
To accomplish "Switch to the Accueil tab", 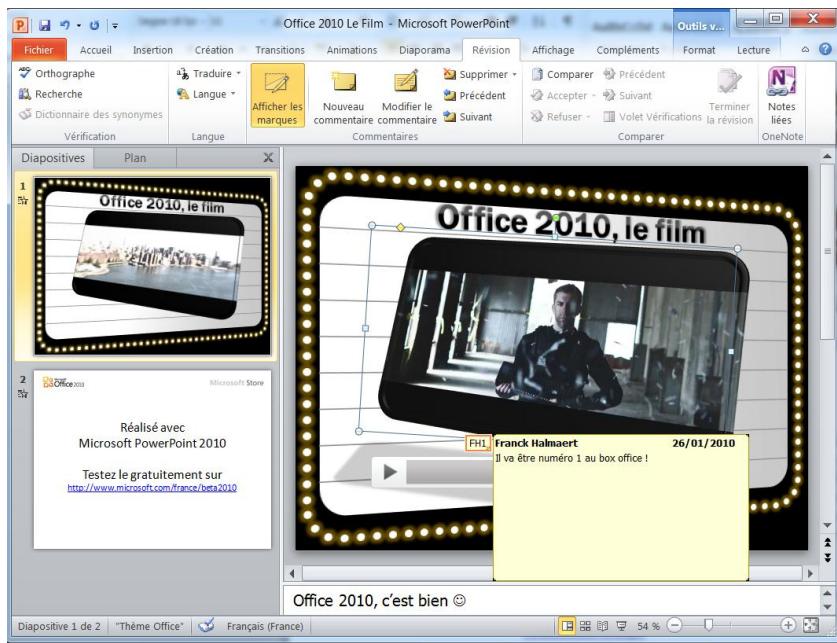I will [96, 50].
